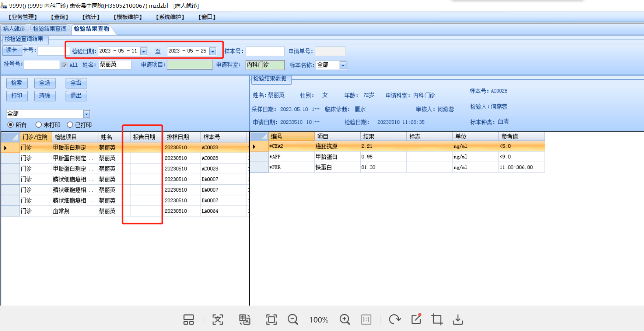Screen dimensions: 644x331
Task: Click the 全选 button
Action: tap(45, 83)
